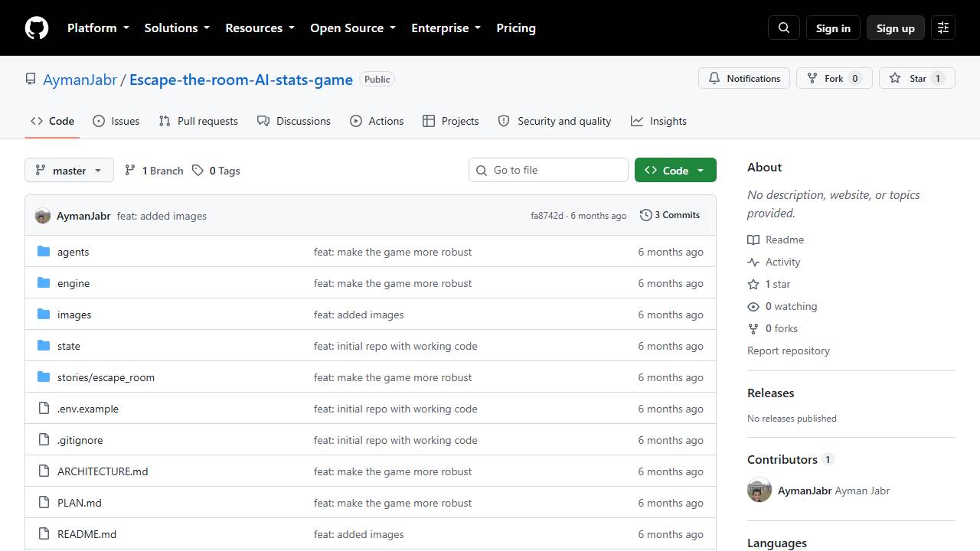This screenshot has height=551, width=980.
Task: Star this repository
Action: (x=916, y=78)
